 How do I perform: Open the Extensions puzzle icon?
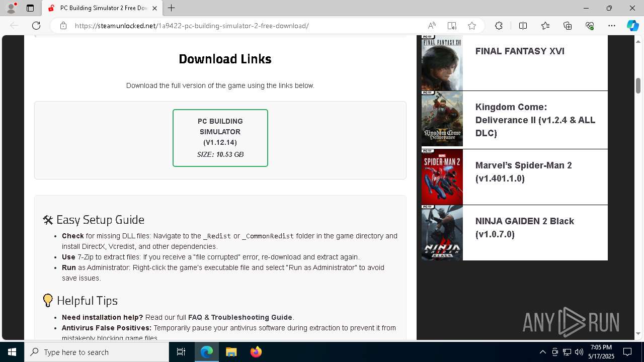click(499, 26)
